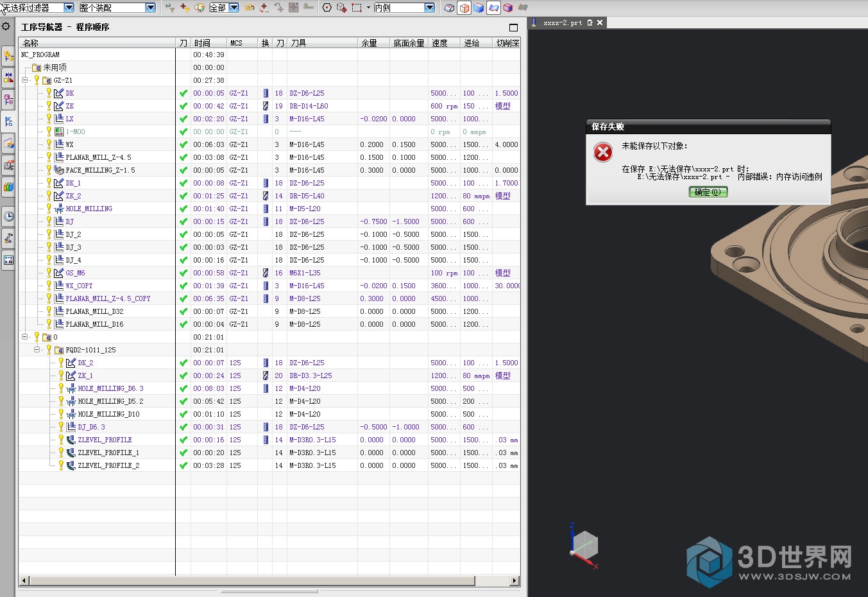868x597 pixels.
Task: Click the layer tag icon in toolbar
Action: 249,8
